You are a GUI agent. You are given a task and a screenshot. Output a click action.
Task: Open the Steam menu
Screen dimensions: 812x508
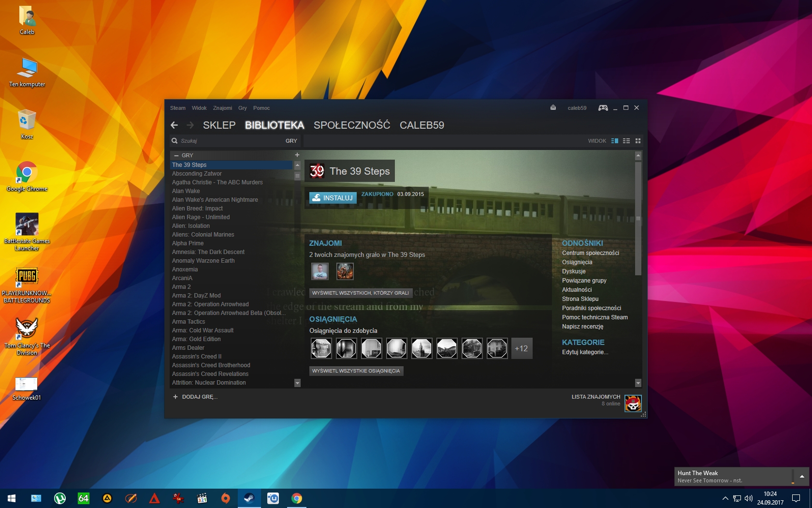[x=178, y=108]
